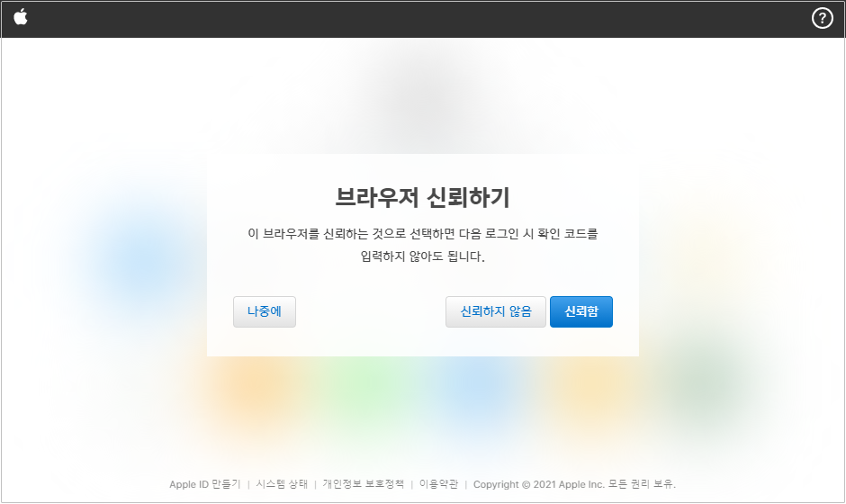Viewport: 846px width, 504px height.
Task: Open the 이용약관 footer link
Action: point(438,484)
